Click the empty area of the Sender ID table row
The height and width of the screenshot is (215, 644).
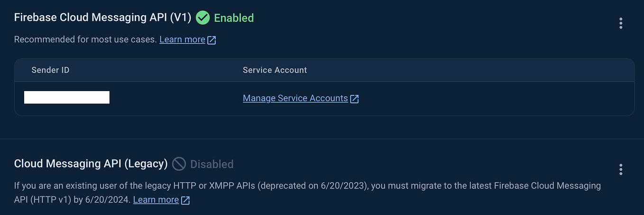493,98
